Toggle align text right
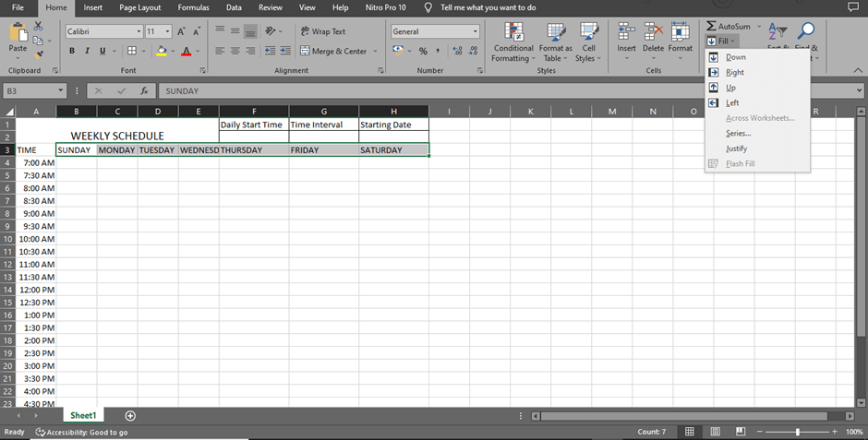The height and width of the screenshot is (440, 868). 250,51
